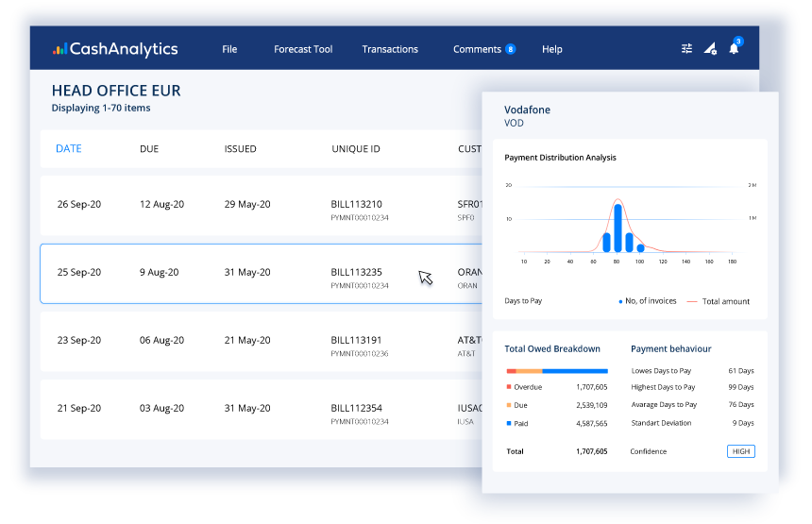Select the row dated 21 Sep-20
Image resolution: width=812 pixels, height=524 pixels.
pyautogui.click(x=262, y=410)
